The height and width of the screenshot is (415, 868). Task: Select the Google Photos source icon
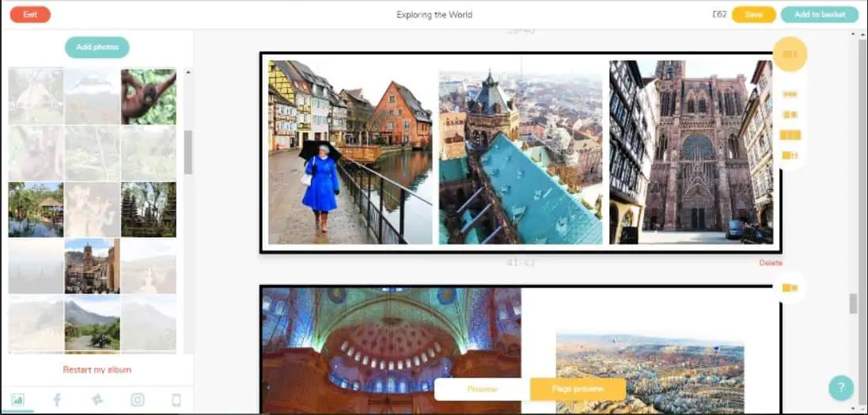(97, 400)
